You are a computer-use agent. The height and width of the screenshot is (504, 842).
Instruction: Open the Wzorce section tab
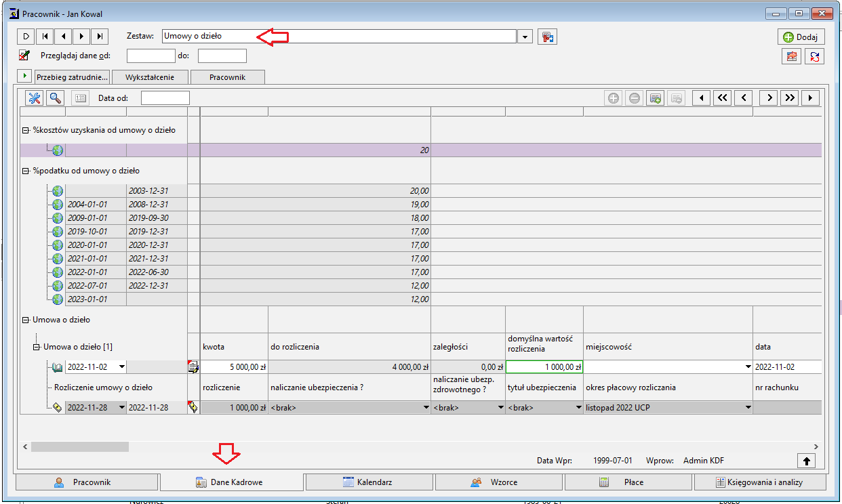pyautogui.click(x=499, y=482)
